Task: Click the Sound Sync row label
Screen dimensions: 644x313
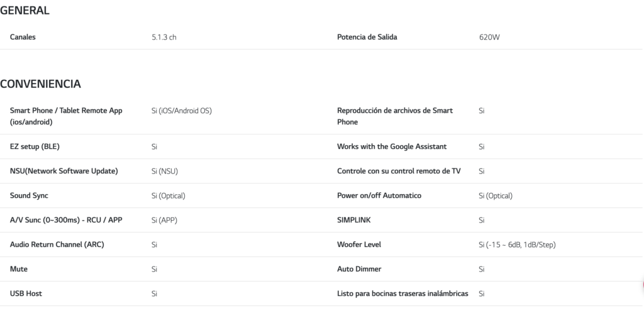Action: (29, 195)
